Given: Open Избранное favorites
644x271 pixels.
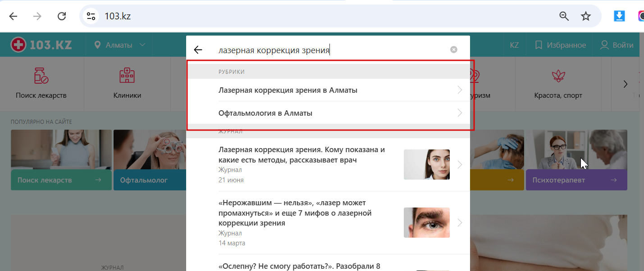Looking at the screenshot, I should (x=560, y=45).
